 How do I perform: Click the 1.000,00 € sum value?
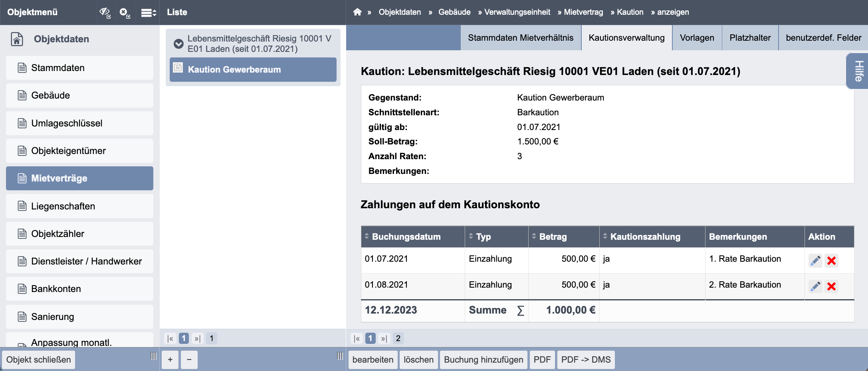pos(571,310)
